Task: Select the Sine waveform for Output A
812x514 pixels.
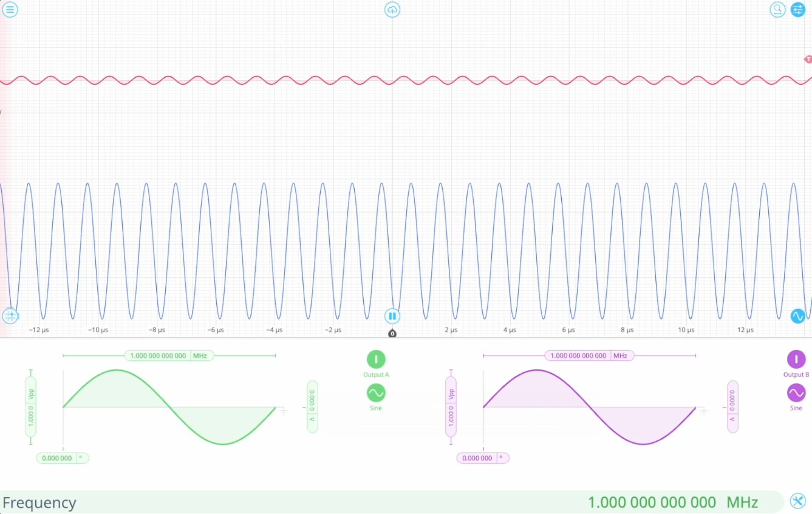Action: (375, 393)
